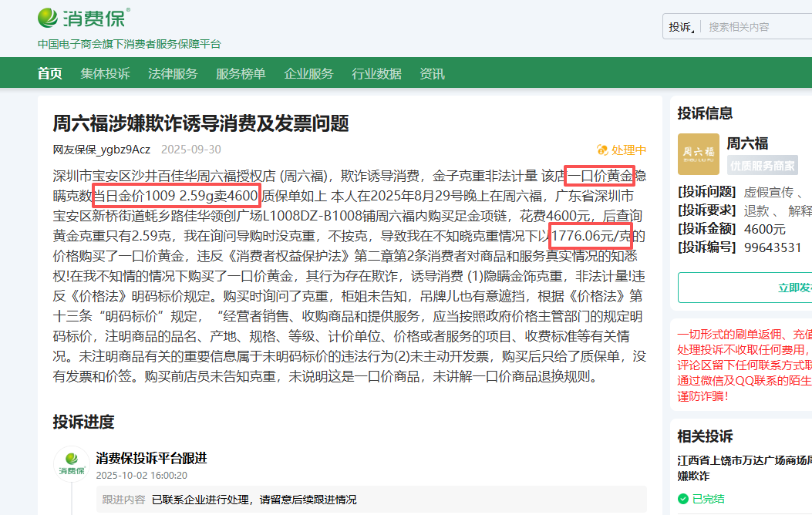Open the 集体投诉 menu item
Screen dimensions: 812x515
coord(105,74)
